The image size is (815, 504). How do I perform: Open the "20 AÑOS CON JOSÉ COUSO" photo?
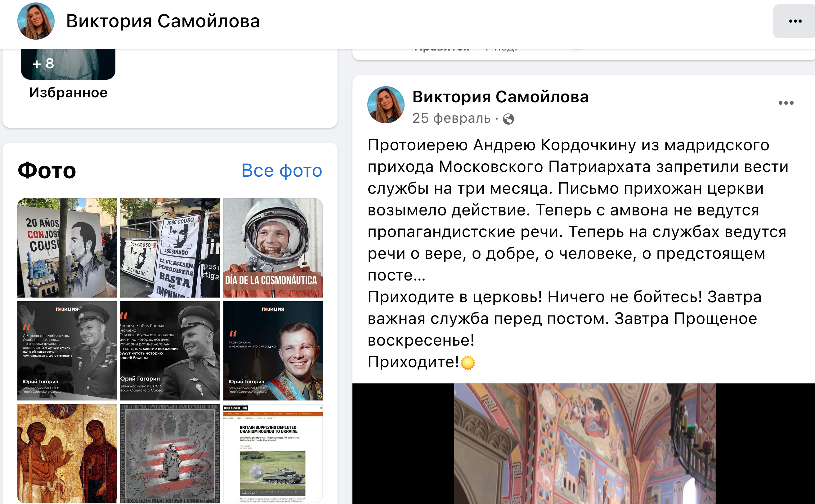coord(67,248)
